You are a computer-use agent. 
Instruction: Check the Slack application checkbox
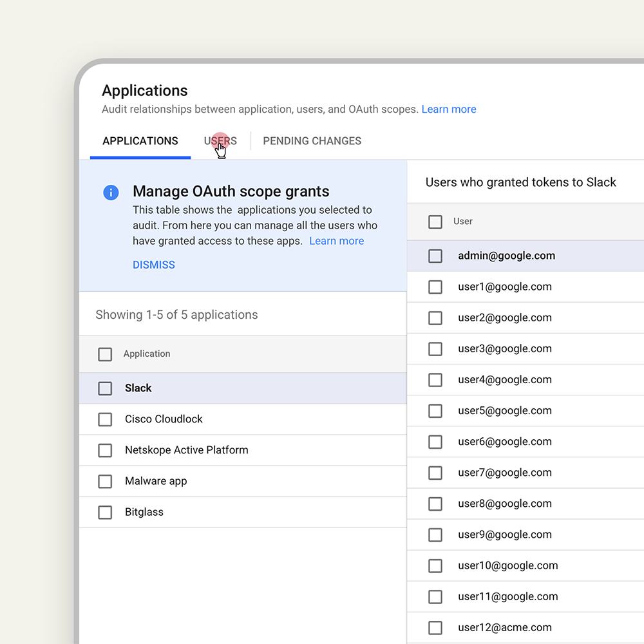click(105, 388)
